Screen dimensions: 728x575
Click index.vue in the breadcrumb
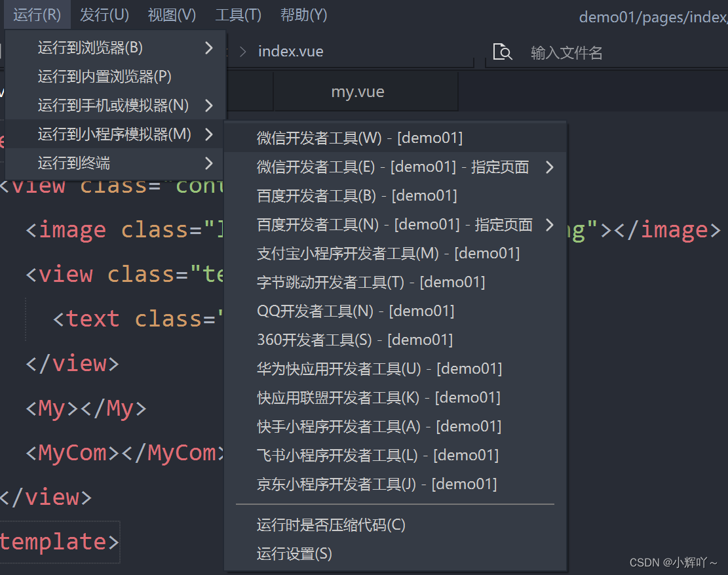[291, 51]
